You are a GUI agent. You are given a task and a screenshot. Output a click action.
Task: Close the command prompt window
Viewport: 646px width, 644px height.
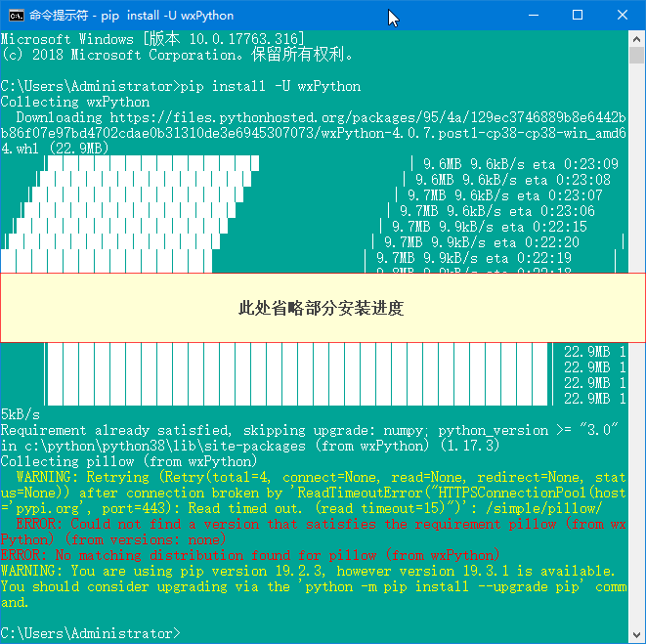click(623, 16)
